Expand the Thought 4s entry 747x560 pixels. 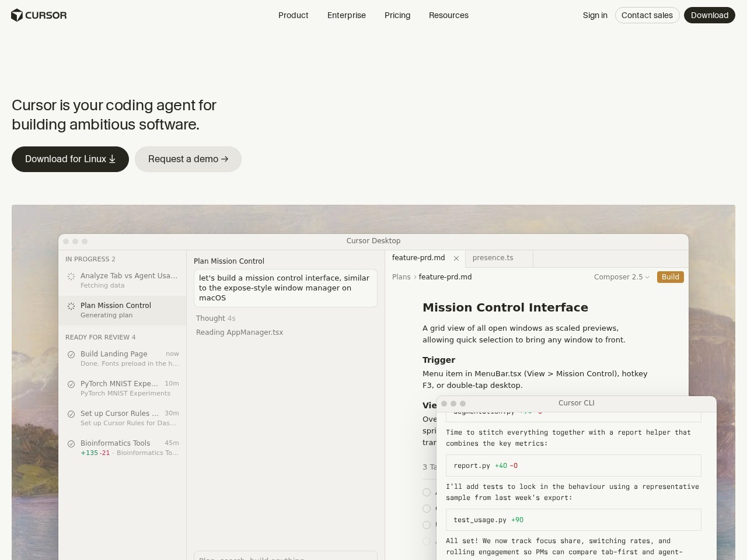point(216,318)
